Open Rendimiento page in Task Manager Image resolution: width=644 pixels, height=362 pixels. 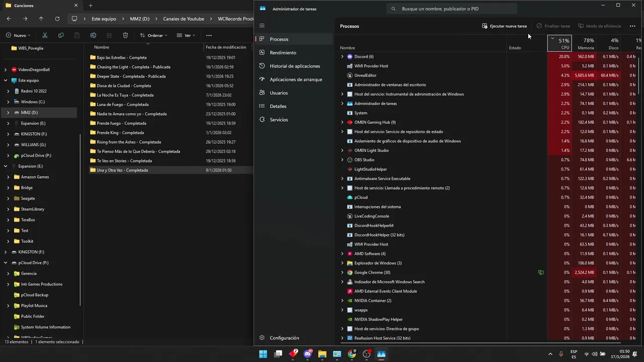(x=294, y=53)
